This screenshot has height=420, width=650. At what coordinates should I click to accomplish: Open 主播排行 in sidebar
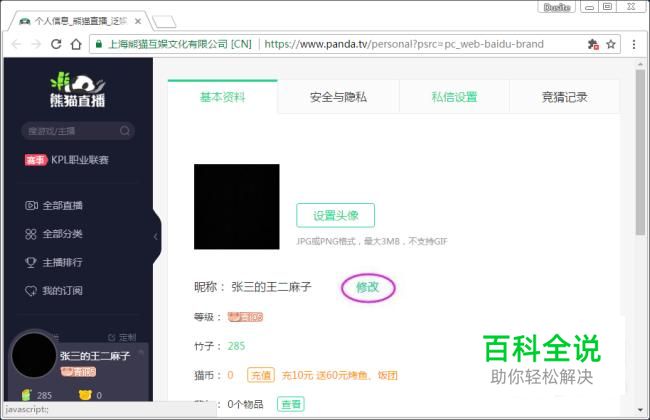click(54, 262)
